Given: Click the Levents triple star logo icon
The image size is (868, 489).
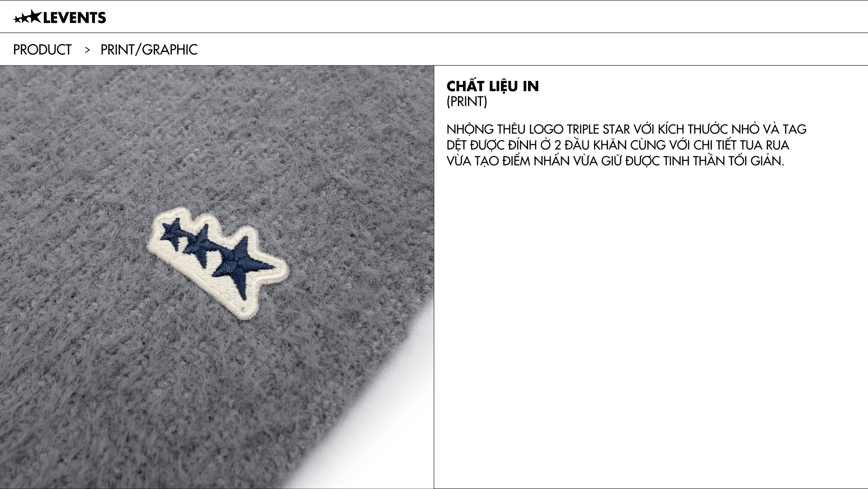Looking at the screenshot, I should pyautogui.click(x=27, y=18).
